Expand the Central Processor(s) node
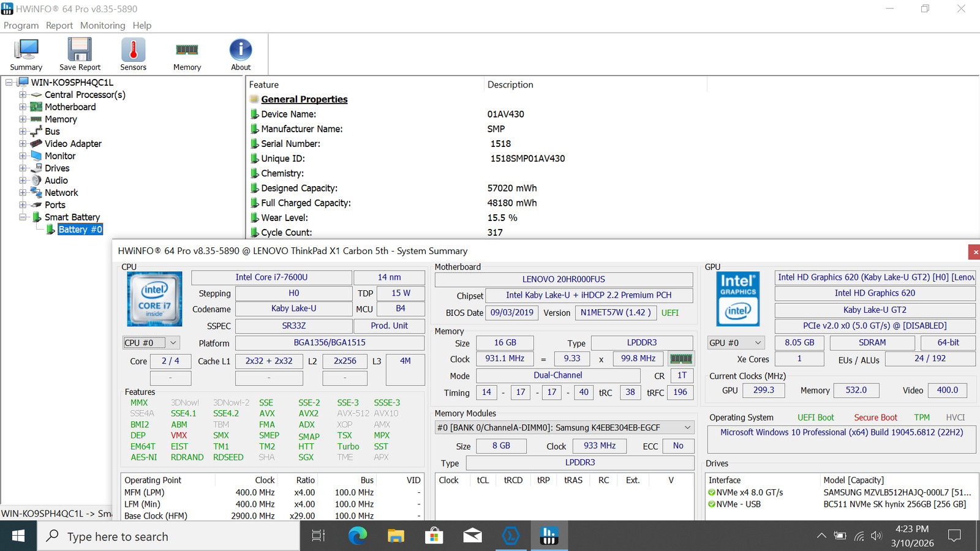The image size is (980, 551). click(x=23, y=95)
